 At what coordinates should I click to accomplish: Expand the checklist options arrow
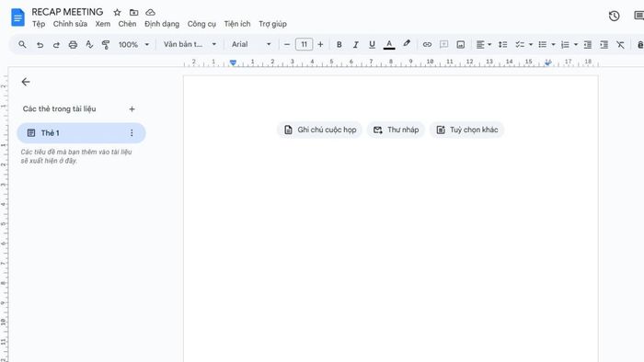531,45
